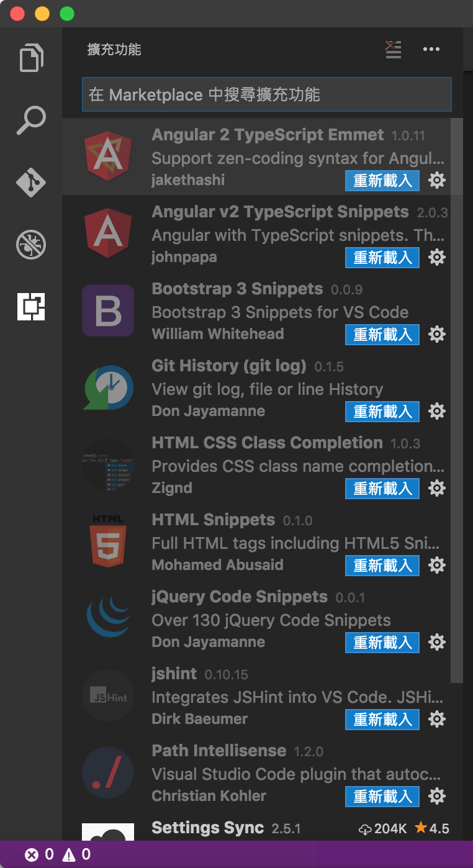Select the Path Intellisense title
Viewport: 473px width, 868px height.
(218, 751)
